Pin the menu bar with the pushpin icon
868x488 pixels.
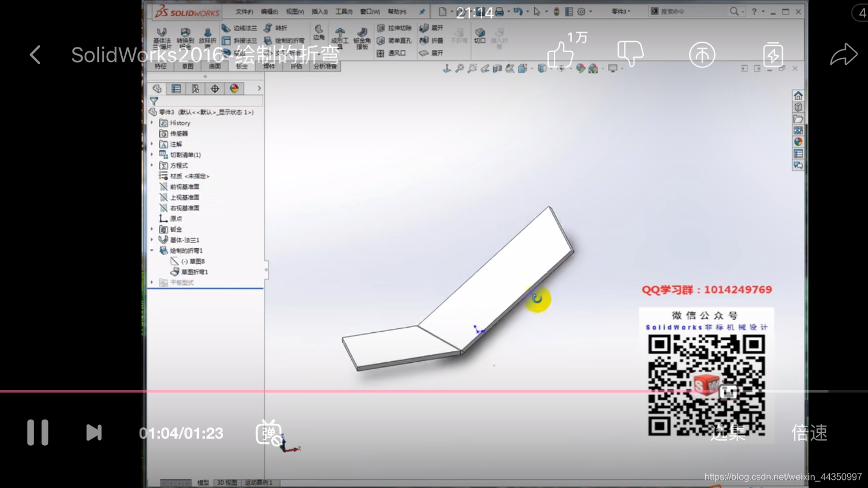pyautogui.click(x=422, y=12)
